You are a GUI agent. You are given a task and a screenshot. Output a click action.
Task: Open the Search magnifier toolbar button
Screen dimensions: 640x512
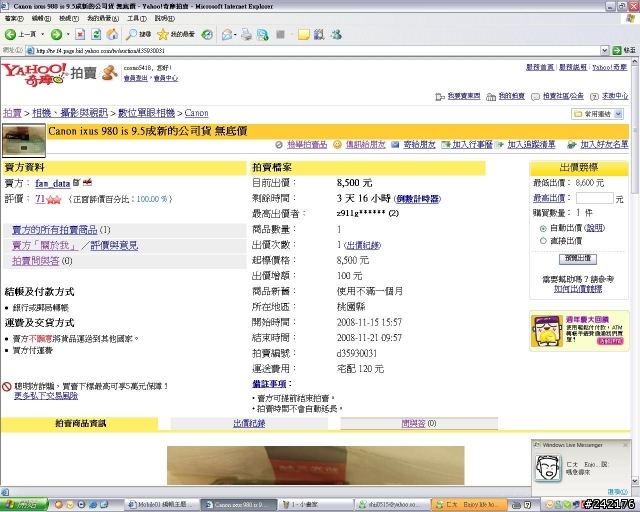point(138,35)
